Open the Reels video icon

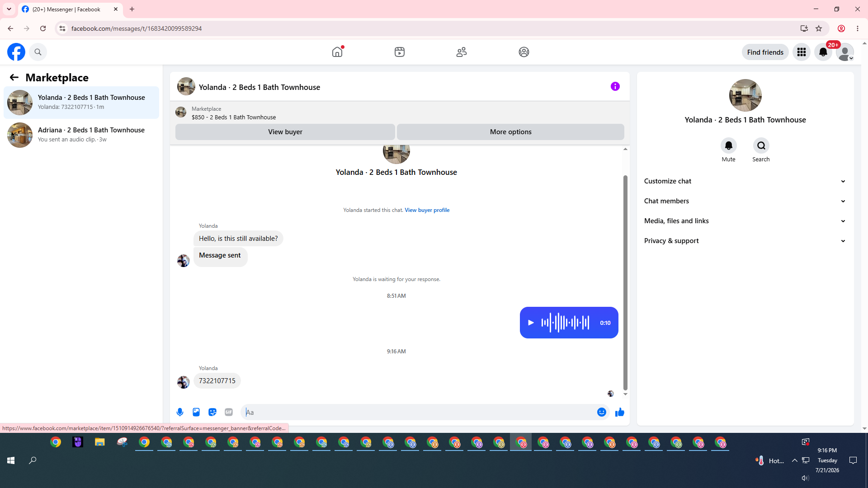click(x=400, y=52)
